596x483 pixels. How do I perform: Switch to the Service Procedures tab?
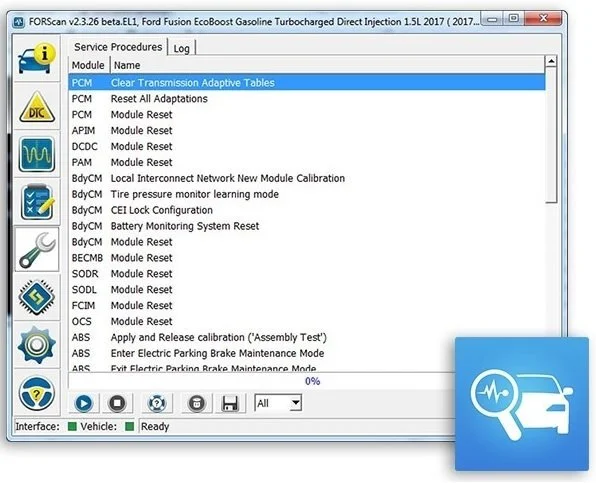(118, 47)
